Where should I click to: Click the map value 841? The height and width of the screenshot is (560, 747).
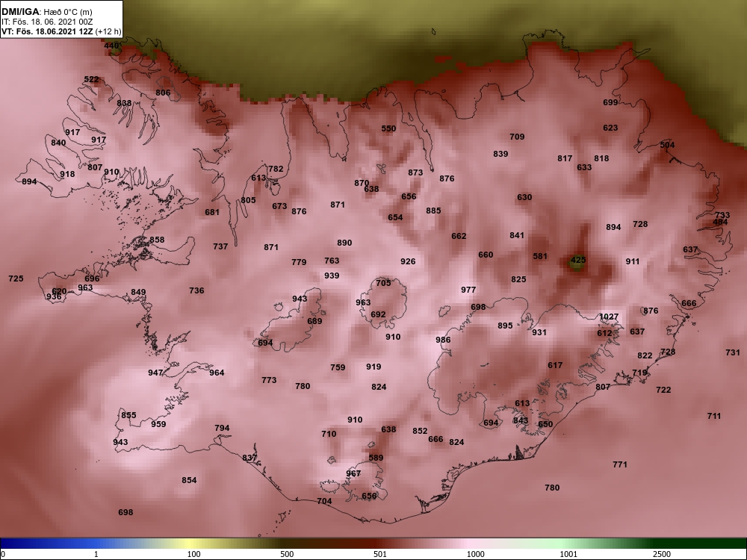point(517,234)
